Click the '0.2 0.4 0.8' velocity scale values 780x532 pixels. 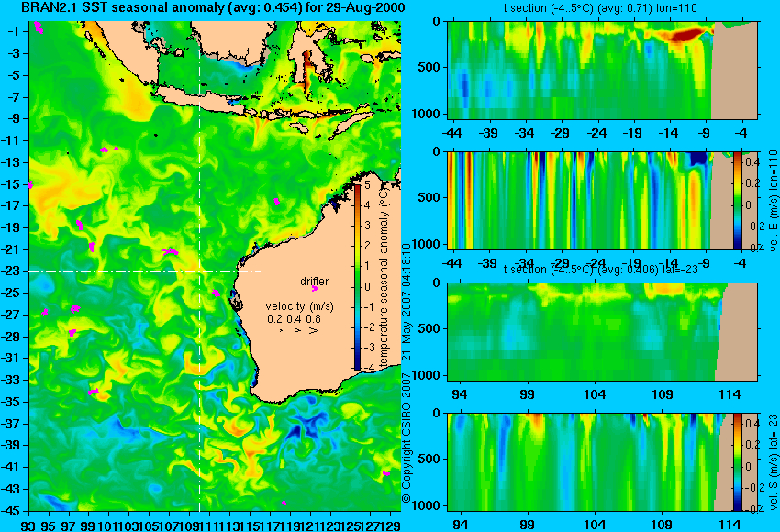coord(294,318)
